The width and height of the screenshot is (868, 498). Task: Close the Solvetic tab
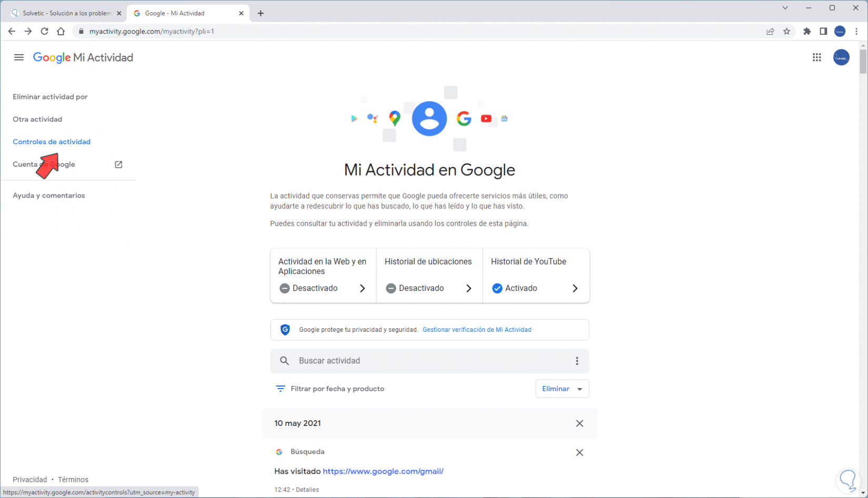click(119, 13)
